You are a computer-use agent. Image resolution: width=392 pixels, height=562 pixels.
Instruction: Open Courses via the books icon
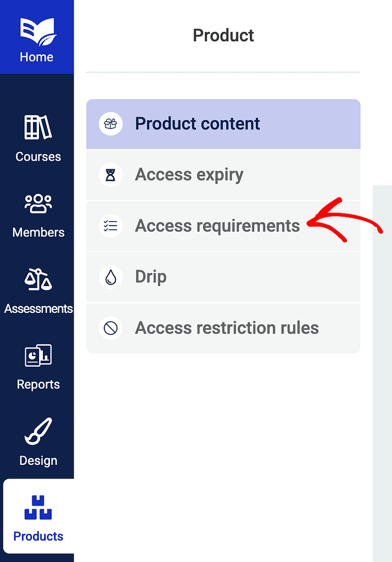tap(38, 127)
